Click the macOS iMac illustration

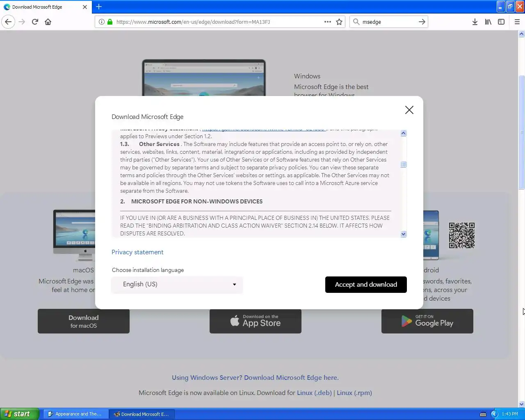(74, 235)
